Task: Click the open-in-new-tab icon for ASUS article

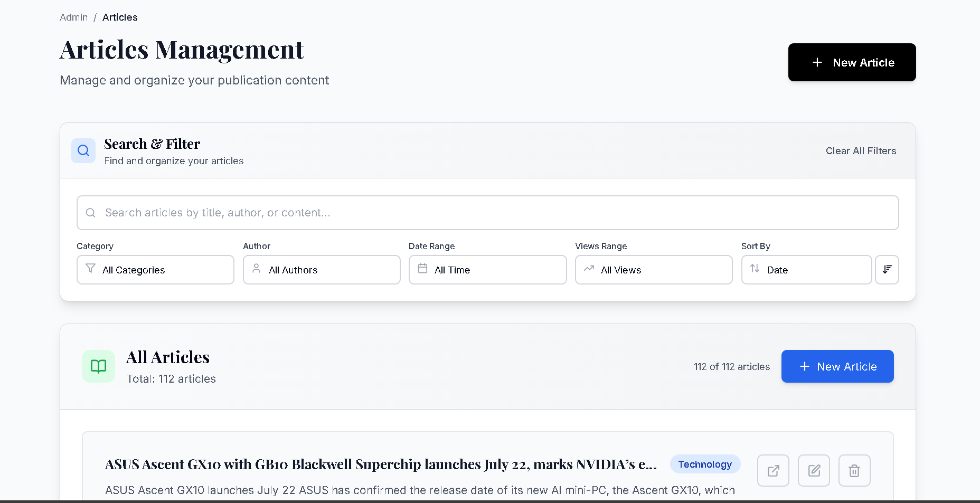Action: click(773, 470)
